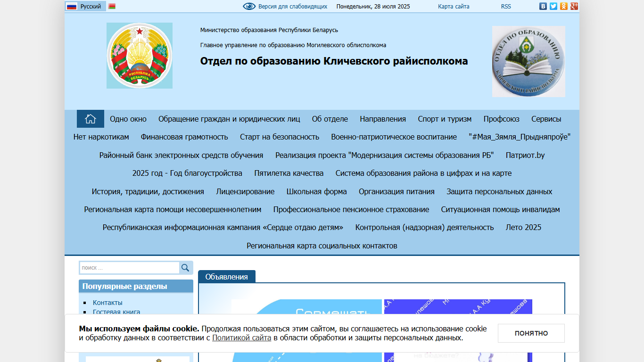This screenshot has width=644, height=362.
Task: Open the «Спорт и туризм» menu item
Action: [445, 119]
